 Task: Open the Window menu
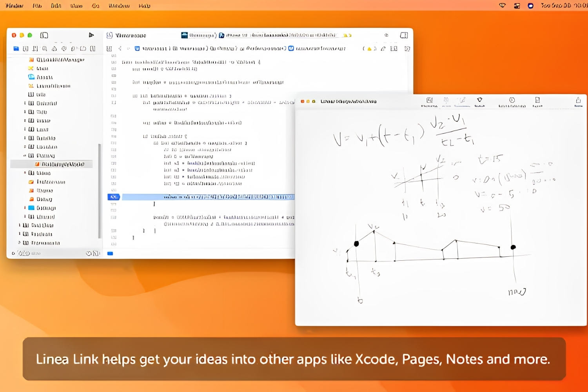(119, 5)
